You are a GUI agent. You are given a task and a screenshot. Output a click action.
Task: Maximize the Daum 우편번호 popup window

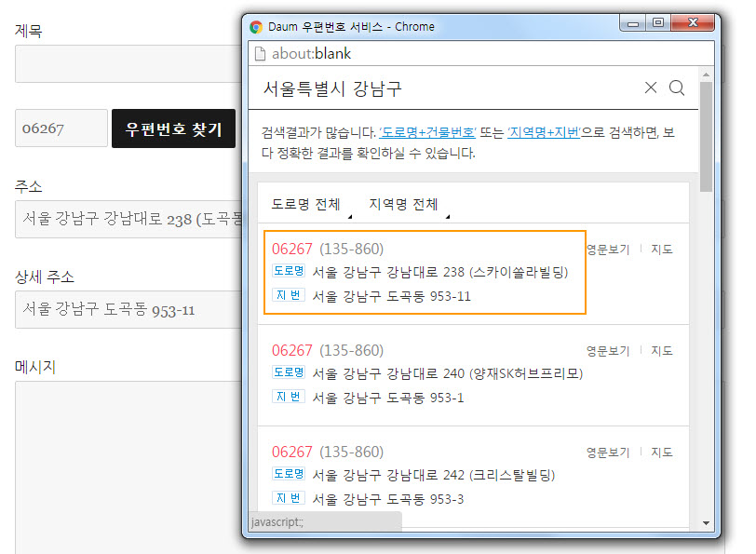(658, 23)
